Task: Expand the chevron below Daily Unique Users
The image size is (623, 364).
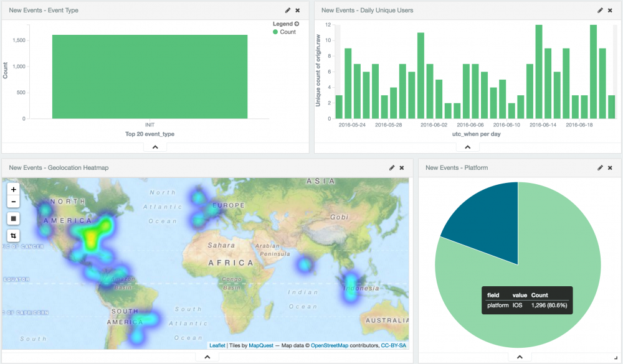Action: 467,147
